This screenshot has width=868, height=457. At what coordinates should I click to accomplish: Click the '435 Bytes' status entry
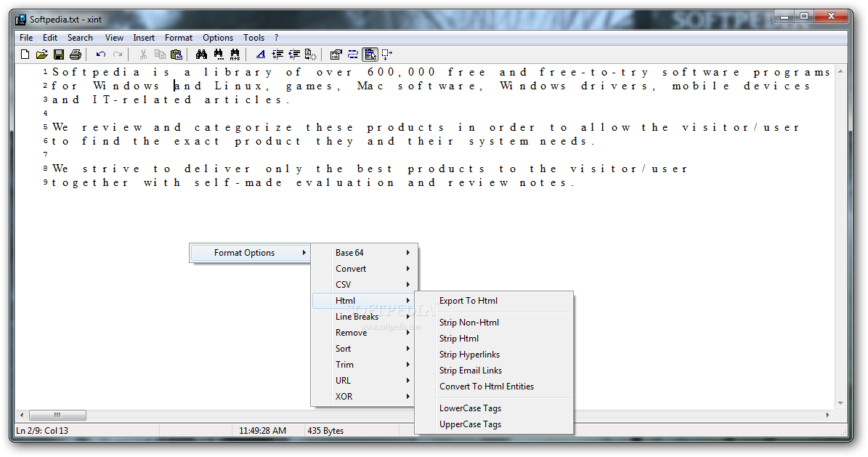coord(325,430)
